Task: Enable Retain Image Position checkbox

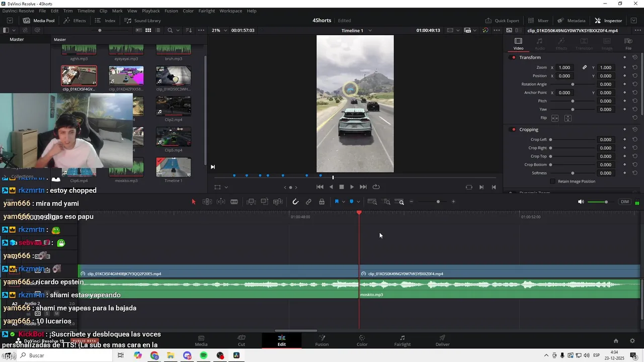Action: 553,181
